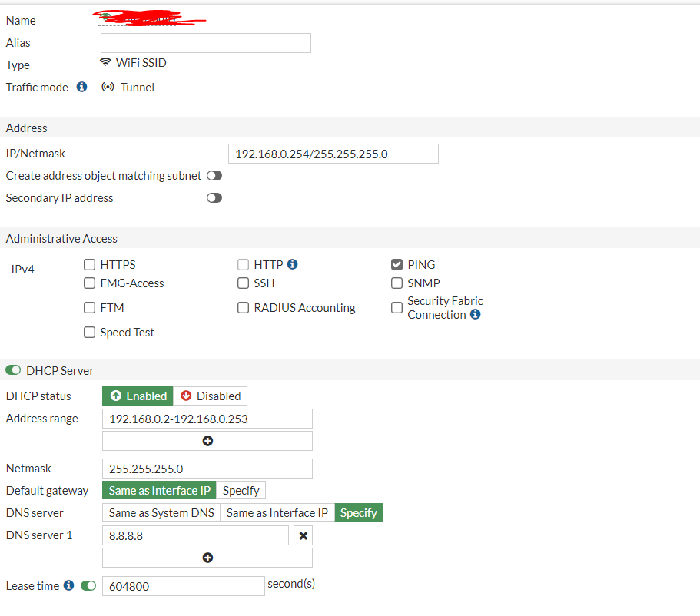The image size is (700, 616).
Task: Click the Traffic mode info icon
Action: 81,87
